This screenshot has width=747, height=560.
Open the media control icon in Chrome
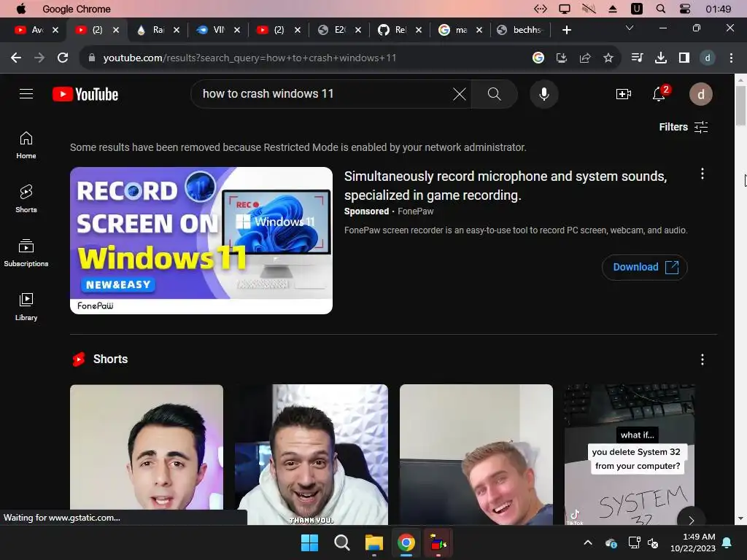pos(637,58)
